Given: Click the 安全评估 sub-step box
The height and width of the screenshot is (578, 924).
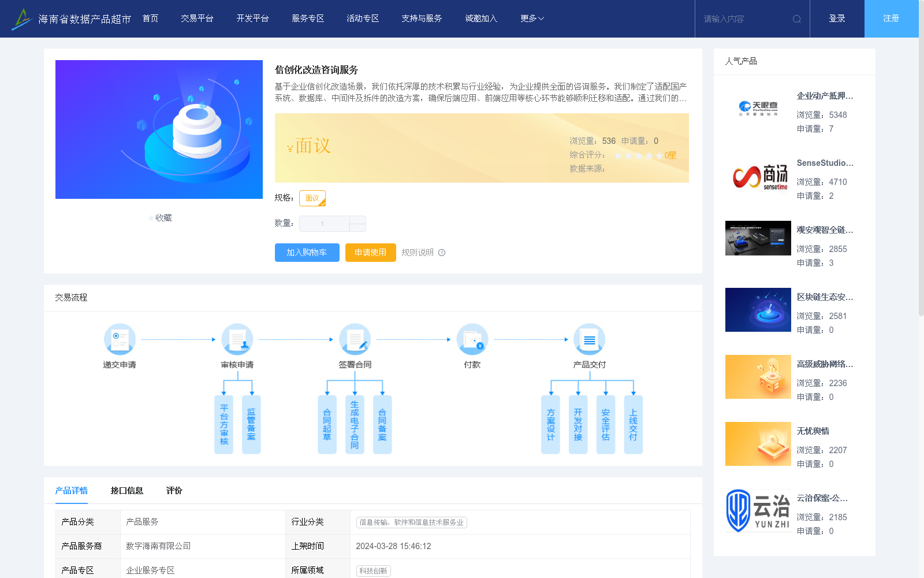Looking at the screenshot, I should 606,424.
